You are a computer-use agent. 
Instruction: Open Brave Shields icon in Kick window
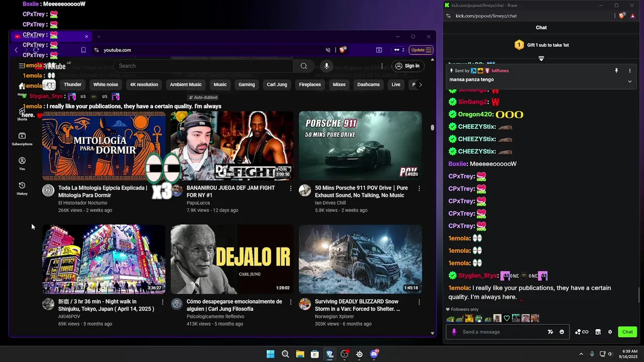point(622,16)
